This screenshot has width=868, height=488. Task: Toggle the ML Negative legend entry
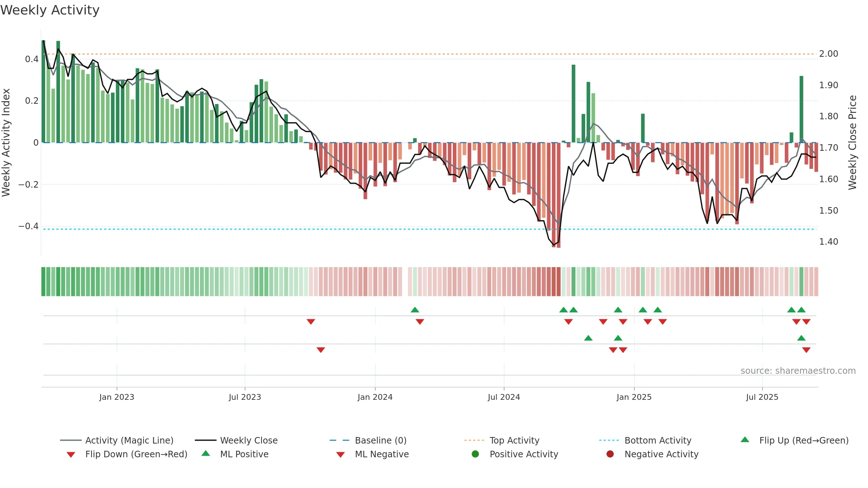point(373,454)
